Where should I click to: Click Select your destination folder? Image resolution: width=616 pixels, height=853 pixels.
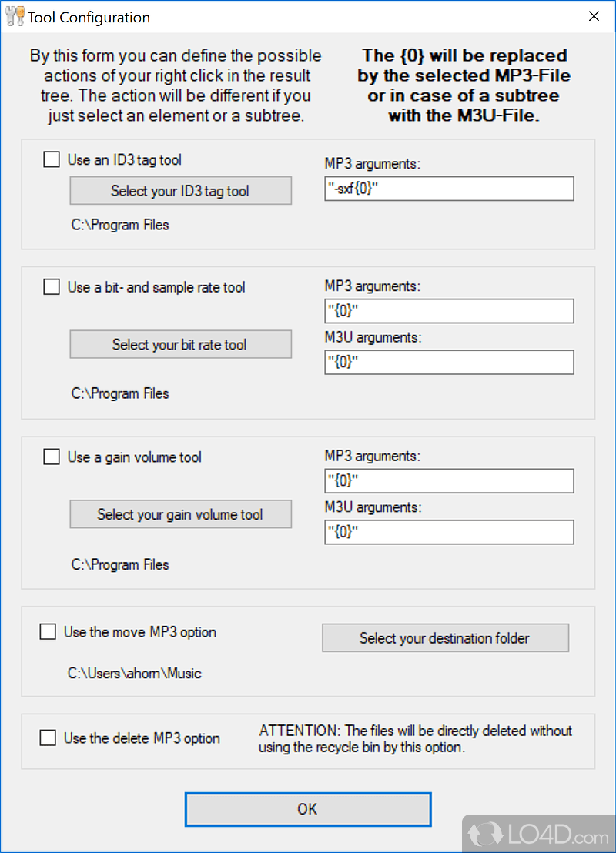tap(445, 637)
